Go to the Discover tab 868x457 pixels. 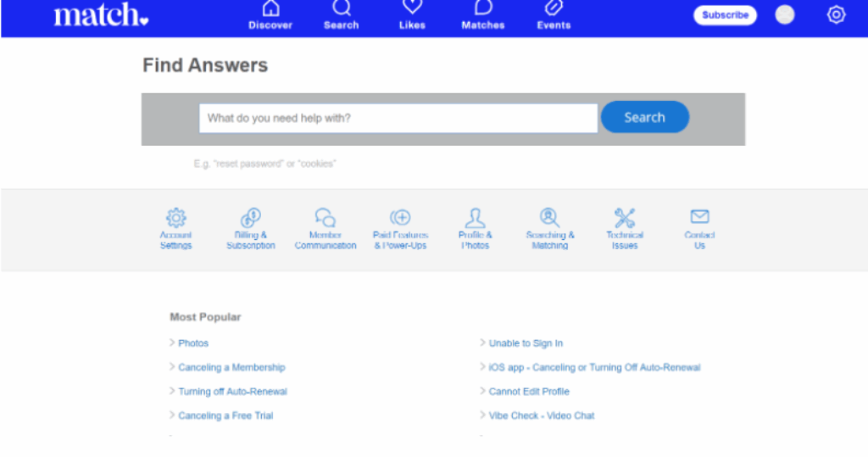click(270, 15)
